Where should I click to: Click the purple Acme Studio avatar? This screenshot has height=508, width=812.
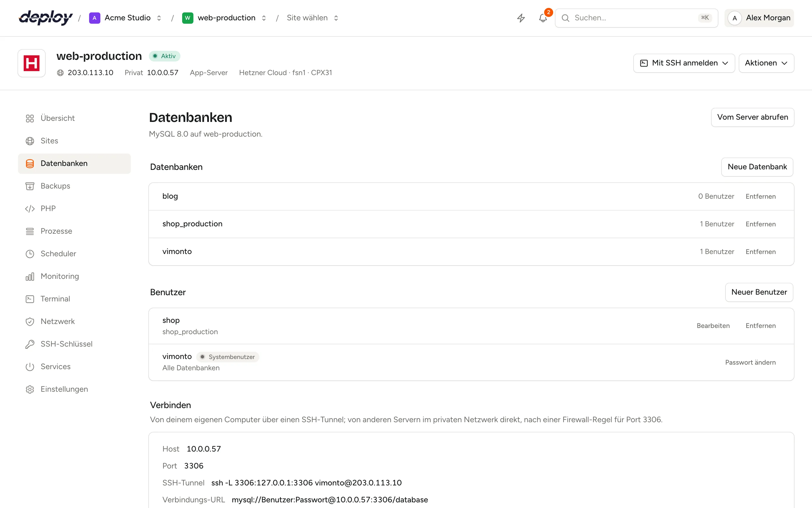tap(94, 18)
